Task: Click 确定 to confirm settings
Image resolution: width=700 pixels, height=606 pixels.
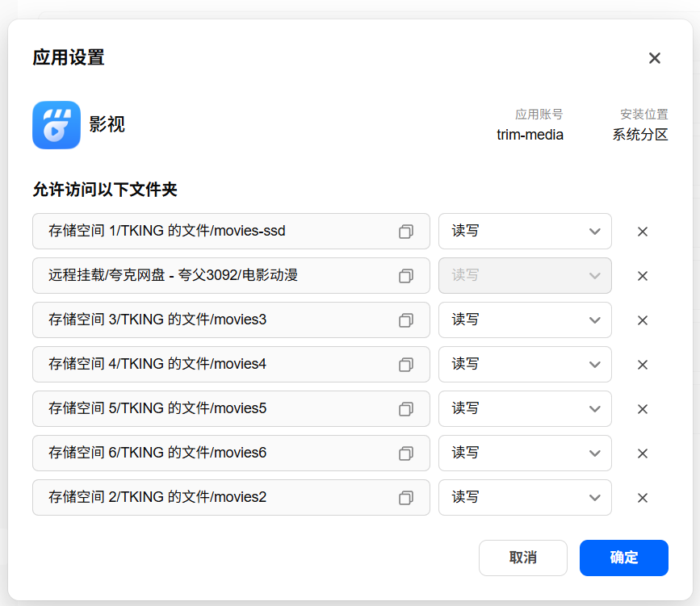Action: click(623, 558)
